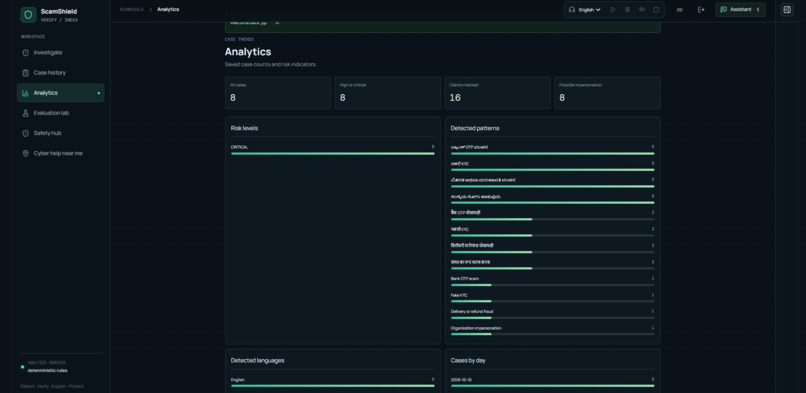Click the English row under Detected languages
Screen dimensions: 806x393
point(333,382)
